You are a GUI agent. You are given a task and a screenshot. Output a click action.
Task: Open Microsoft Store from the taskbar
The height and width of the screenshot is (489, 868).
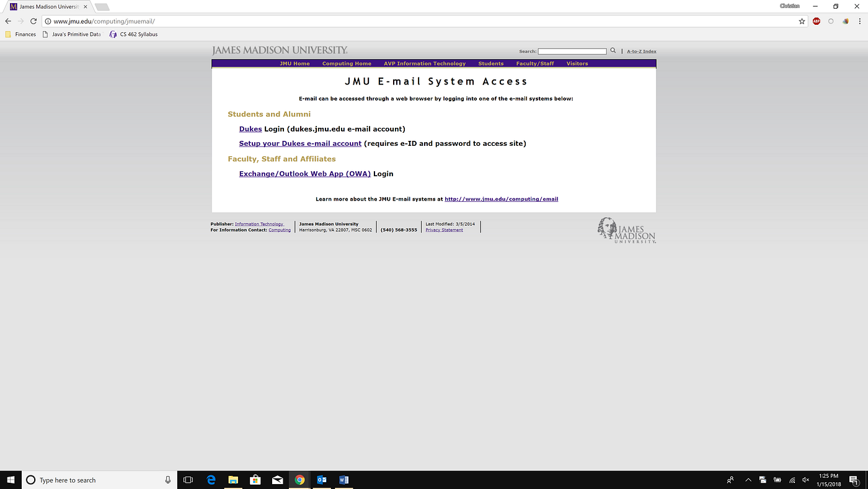tap(255, 480)
